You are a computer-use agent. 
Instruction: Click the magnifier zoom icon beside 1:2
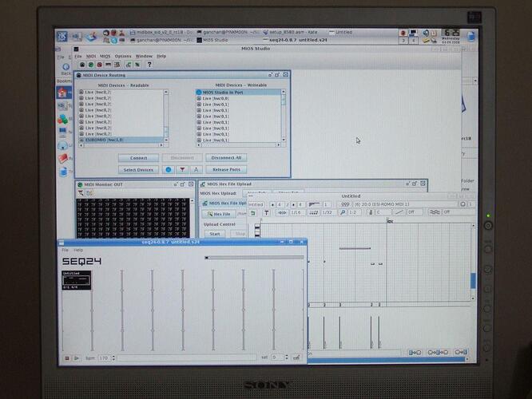pyautogui.click(x=343, y=212)
